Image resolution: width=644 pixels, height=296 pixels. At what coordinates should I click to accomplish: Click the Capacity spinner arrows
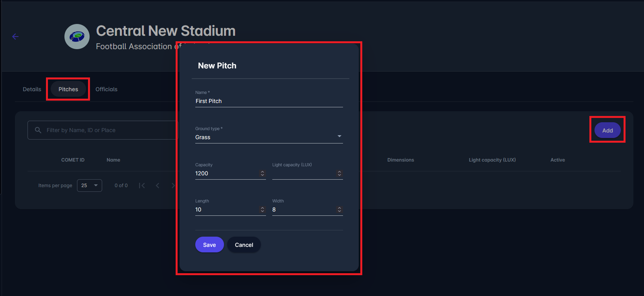point(262,173)
